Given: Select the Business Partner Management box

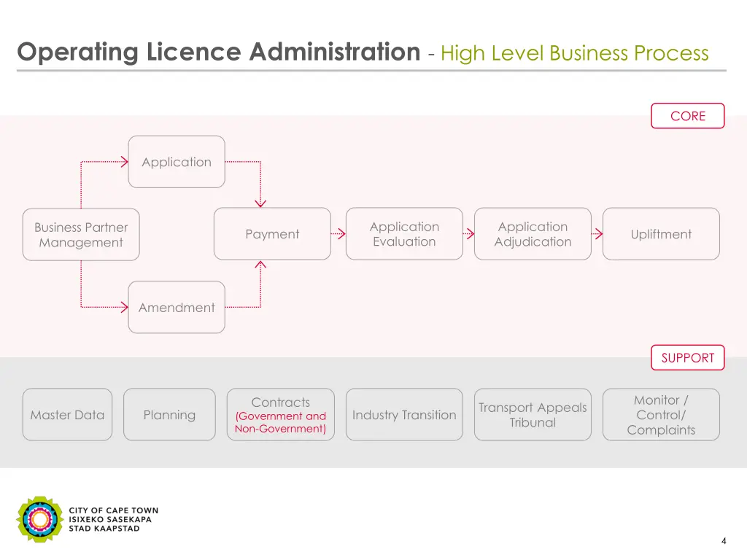Looking at the screenshot, I should coord(81,234).
